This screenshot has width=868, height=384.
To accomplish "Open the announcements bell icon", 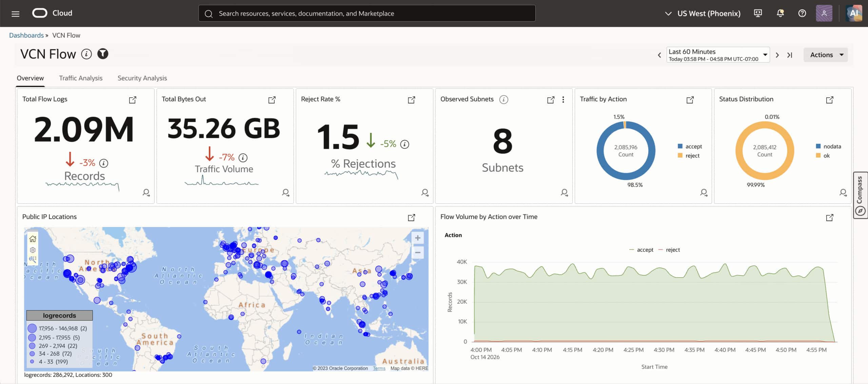I will [x=780, y=13].
